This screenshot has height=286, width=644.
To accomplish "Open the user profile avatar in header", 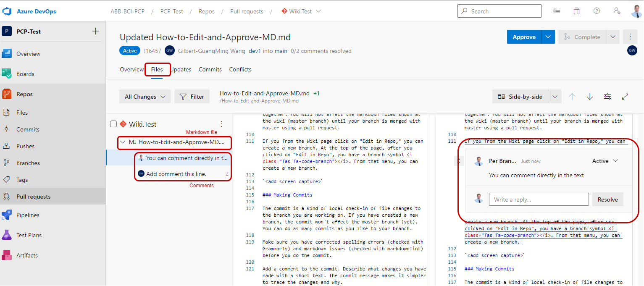I will (636, 11).
